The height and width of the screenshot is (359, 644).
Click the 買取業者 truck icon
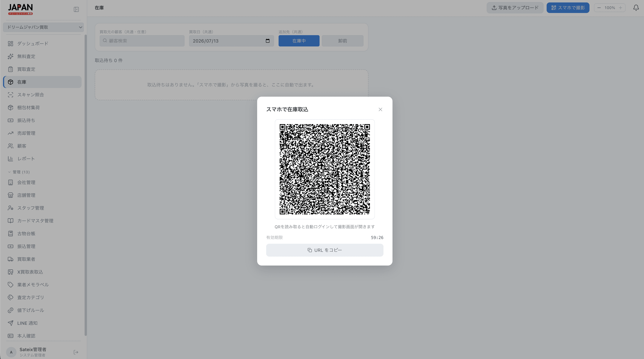pyautogui.click(x=11, y=259)
